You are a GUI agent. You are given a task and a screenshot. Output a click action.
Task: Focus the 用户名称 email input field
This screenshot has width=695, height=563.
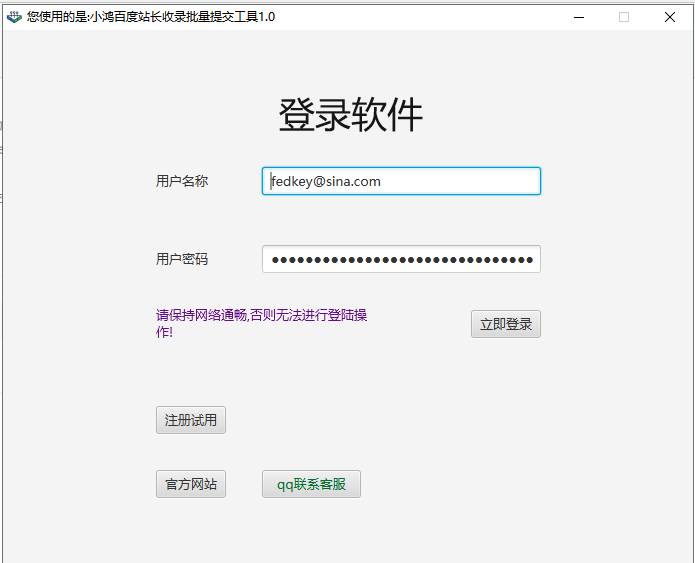click(x=450, y=181)
